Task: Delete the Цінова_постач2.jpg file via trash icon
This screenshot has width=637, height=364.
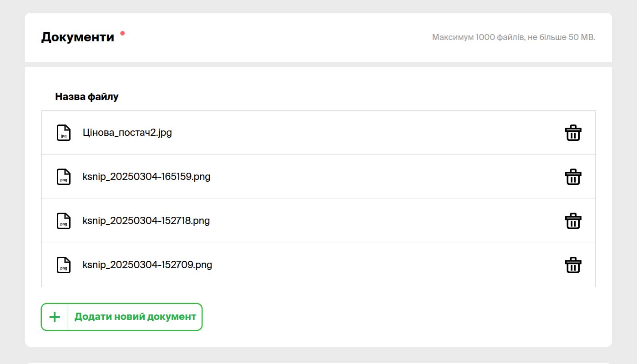Action: tap(573, 133)
